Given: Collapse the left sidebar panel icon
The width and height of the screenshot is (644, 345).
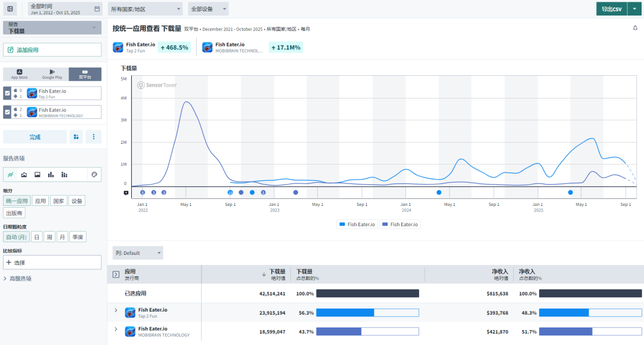Looking at the screenshot, I should point(10,9).
